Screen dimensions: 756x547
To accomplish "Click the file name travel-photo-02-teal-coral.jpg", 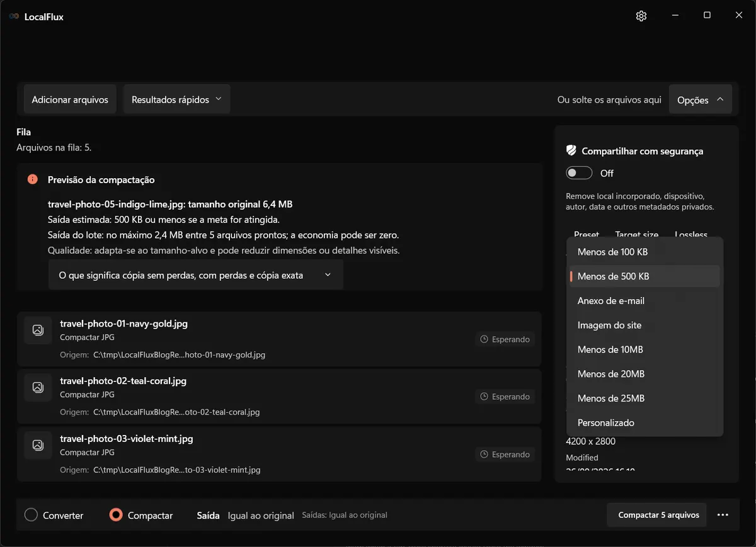I will click(123, 381).
